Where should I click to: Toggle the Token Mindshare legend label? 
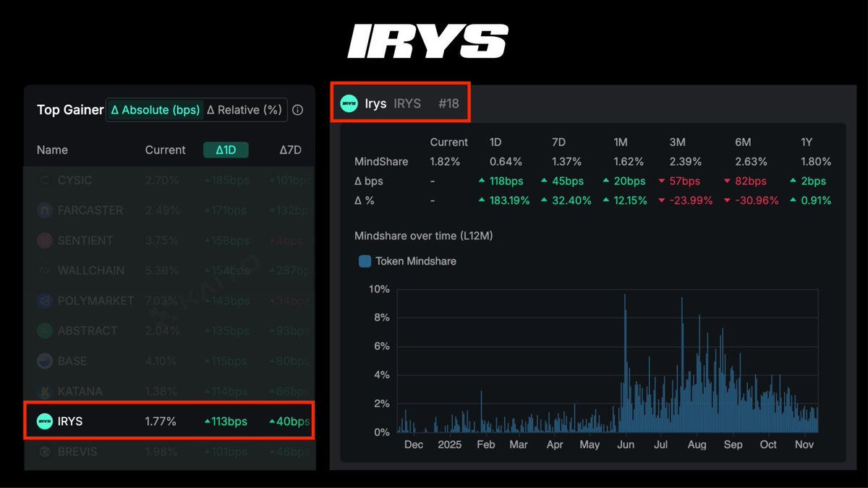[416, 261]
